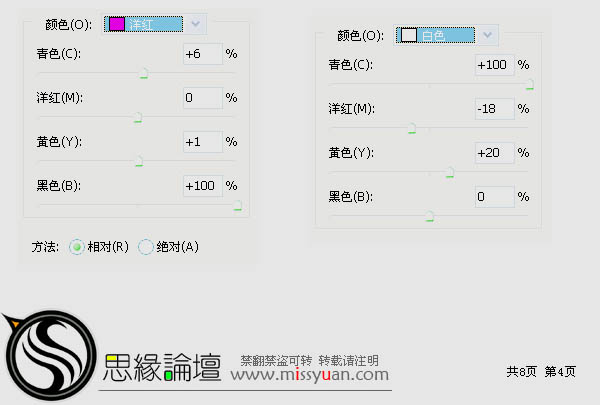Click the 青色(C) field showing +6
600x405 pixels.
click(203, 54)
